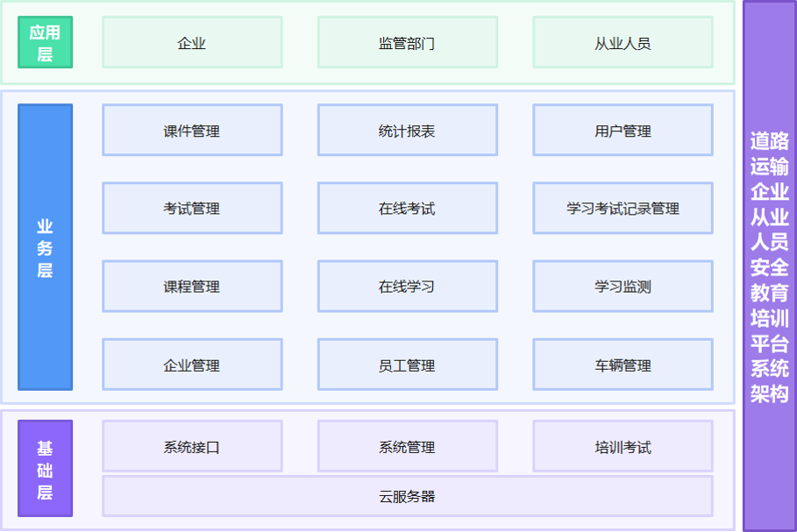Select the 学习监测 module
The height and width of the screenshot is (532, 797).
click(x=623, y=286)
